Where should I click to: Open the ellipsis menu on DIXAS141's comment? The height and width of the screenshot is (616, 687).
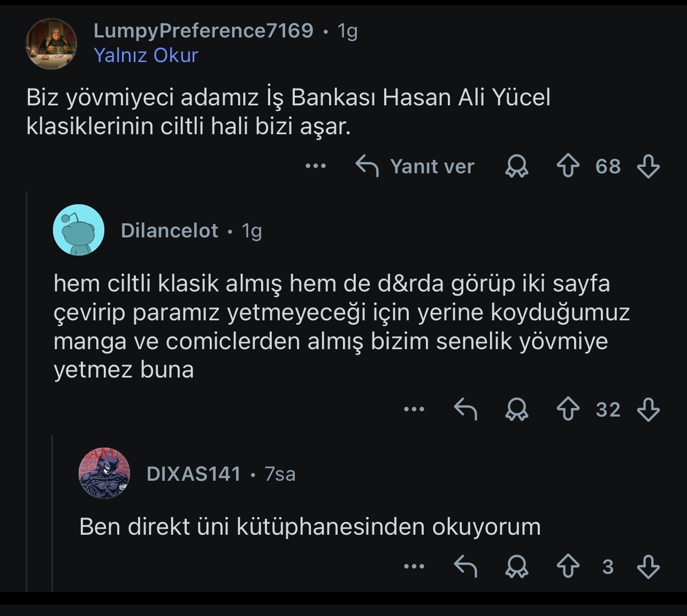[414, 566]
